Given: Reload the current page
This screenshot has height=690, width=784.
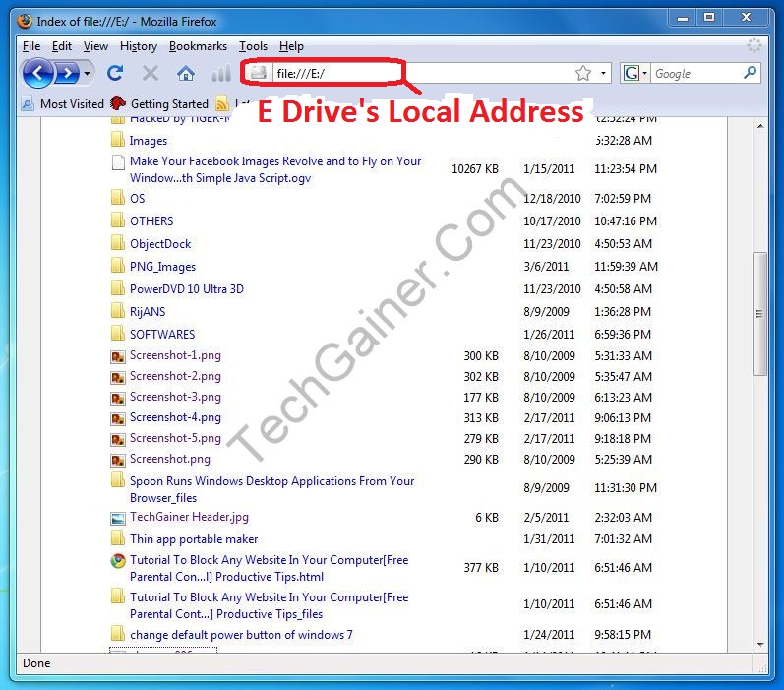Looking at the screenshot, I should 115,73.
